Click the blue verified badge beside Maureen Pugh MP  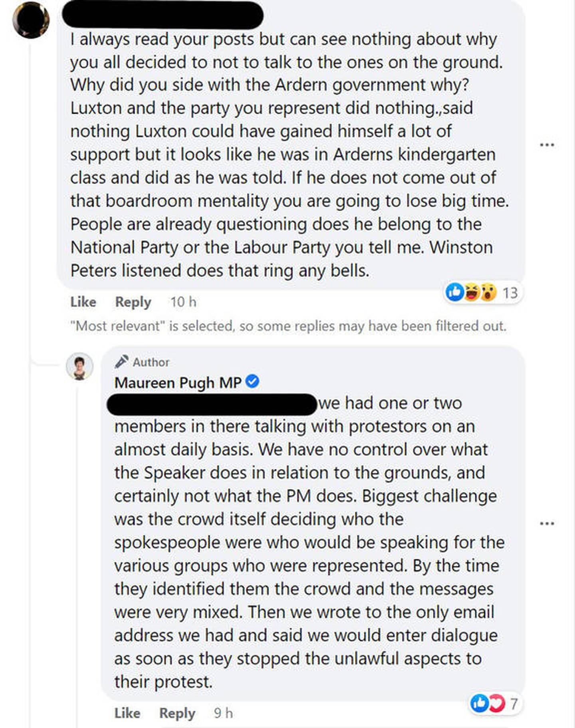point(252,382)
